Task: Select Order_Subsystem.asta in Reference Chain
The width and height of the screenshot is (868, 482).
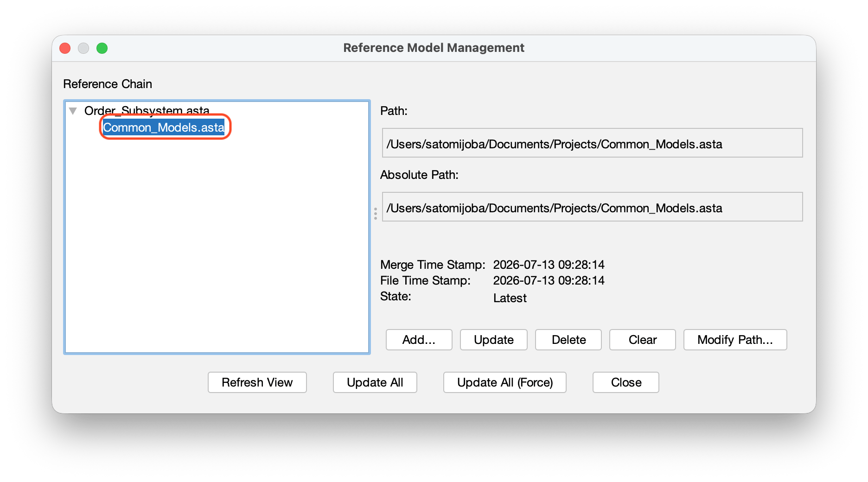Action: click(147, 111)
